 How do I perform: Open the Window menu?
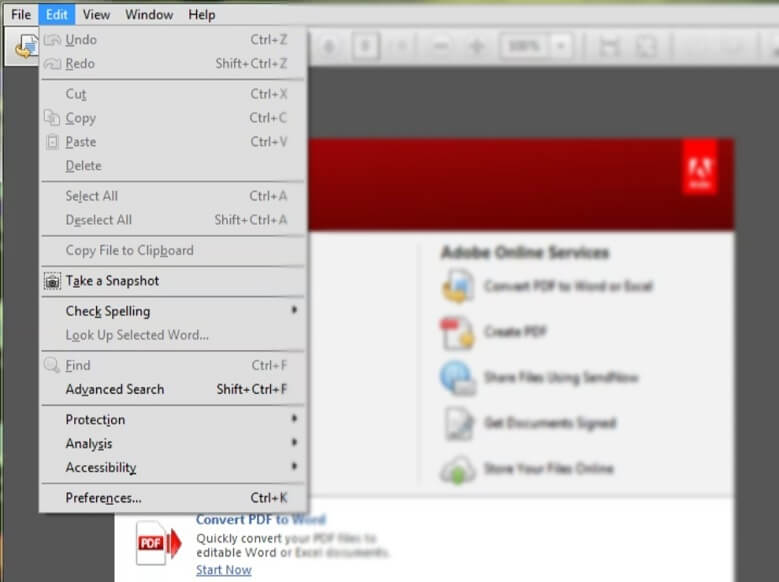[149, 14]
